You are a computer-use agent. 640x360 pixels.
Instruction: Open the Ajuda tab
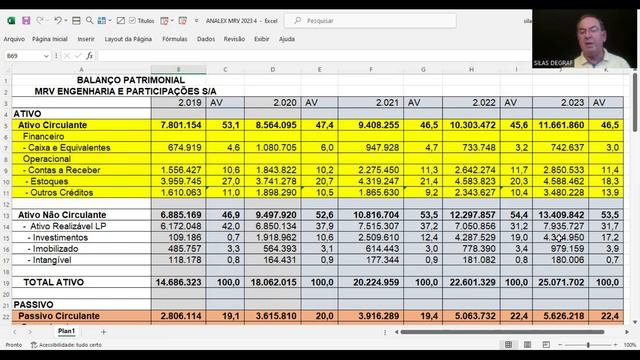(x=287, y=39)
